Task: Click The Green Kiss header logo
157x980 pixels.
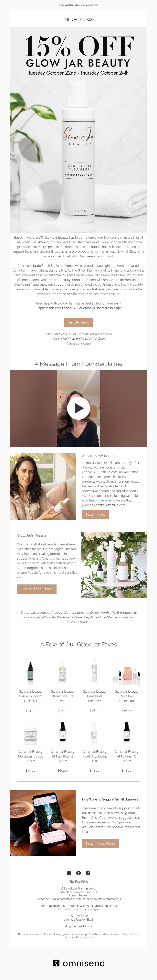Action: click(x=78, y=19)
